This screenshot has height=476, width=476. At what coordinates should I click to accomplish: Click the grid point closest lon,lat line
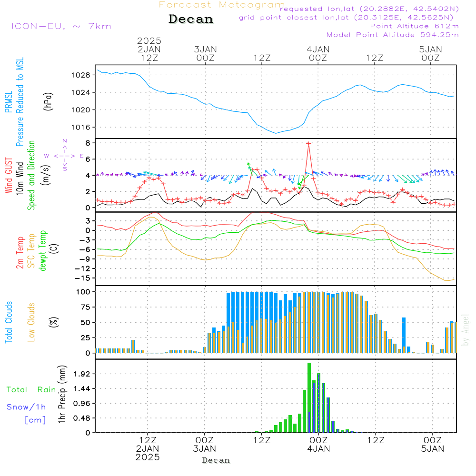[346, 18]
